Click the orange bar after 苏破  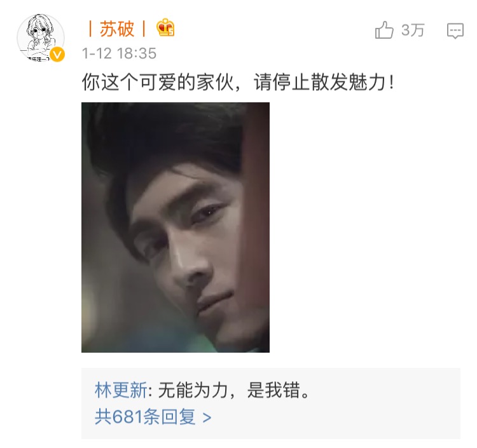[144, 29]
